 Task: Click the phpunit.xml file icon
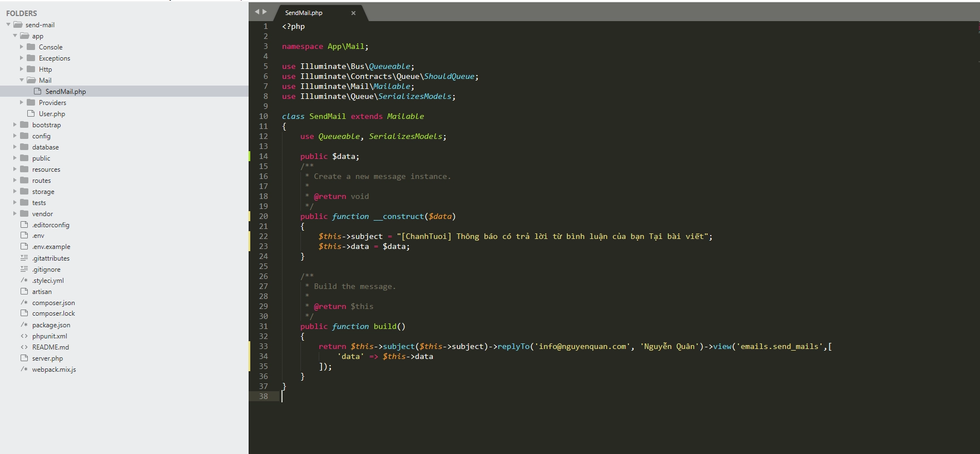point(24,336)
